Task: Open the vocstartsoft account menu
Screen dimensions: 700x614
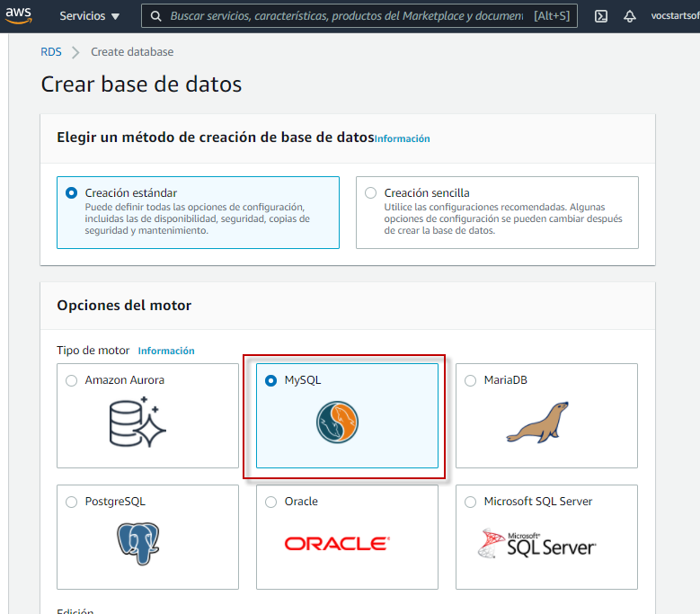Action: 675,16
